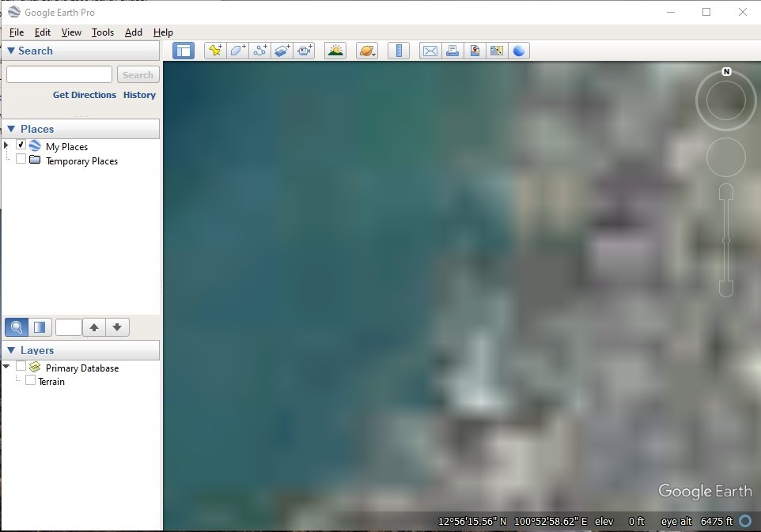
Task: Select the Temporary Places tree item
Action: point(82,161)
